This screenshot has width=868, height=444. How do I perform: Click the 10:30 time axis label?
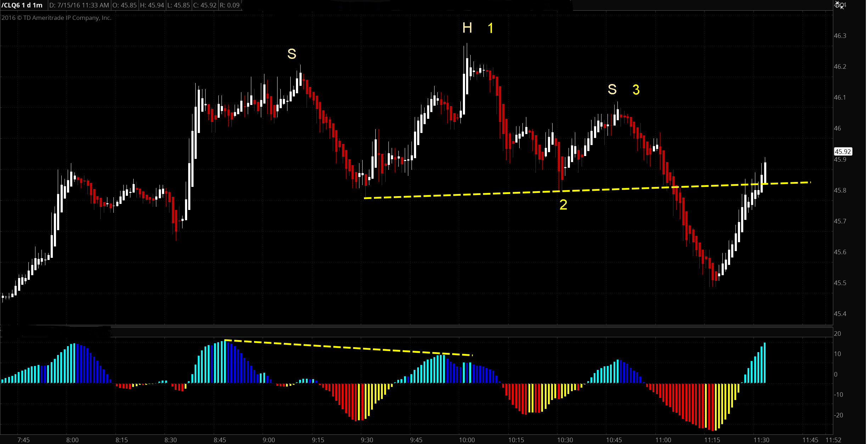(565, 440)
